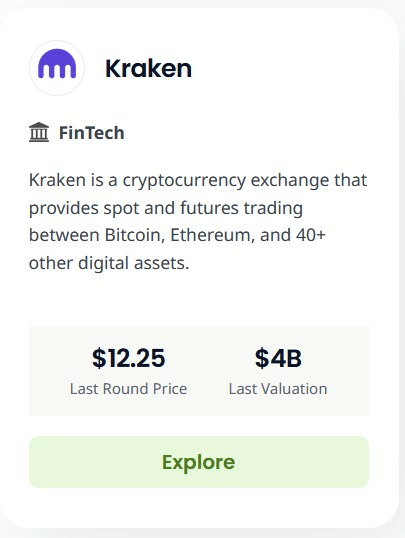Click the Last Valuation label
The image size is (405, 538).
[278, 389]
